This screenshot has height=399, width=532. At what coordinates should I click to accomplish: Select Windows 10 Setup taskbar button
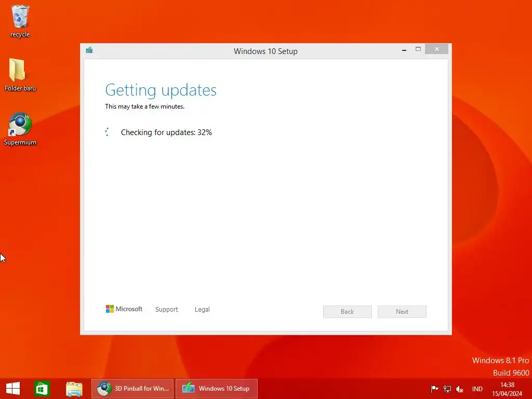click(x=217, y=389)
